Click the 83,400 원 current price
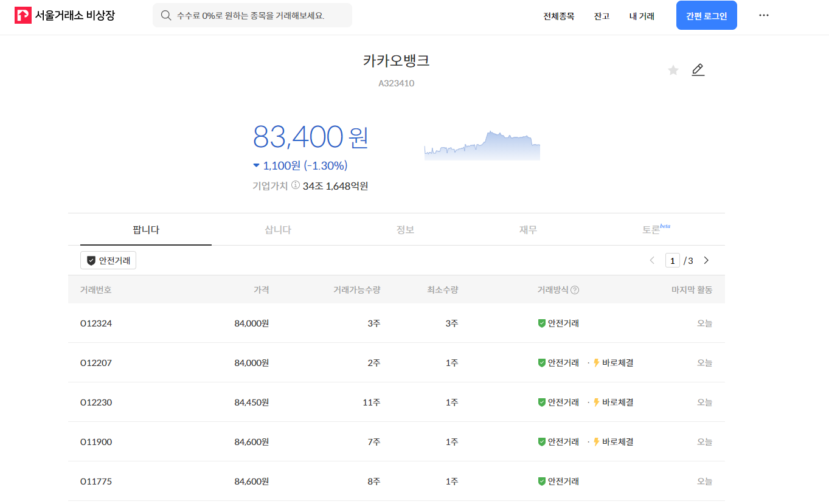The image size is (829, 504). (x=311, y=137)
